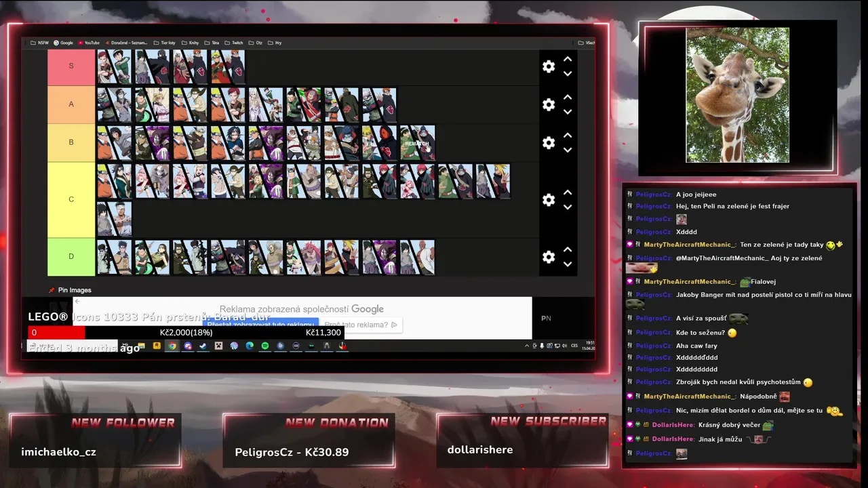Screen dimensions: 868x488
Task: Open the Hry bookmark folder
Action: pos(275,43)
